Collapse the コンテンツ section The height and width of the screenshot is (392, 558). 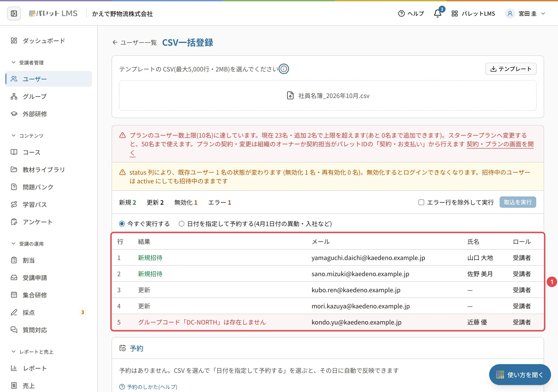tap(27, 135)
